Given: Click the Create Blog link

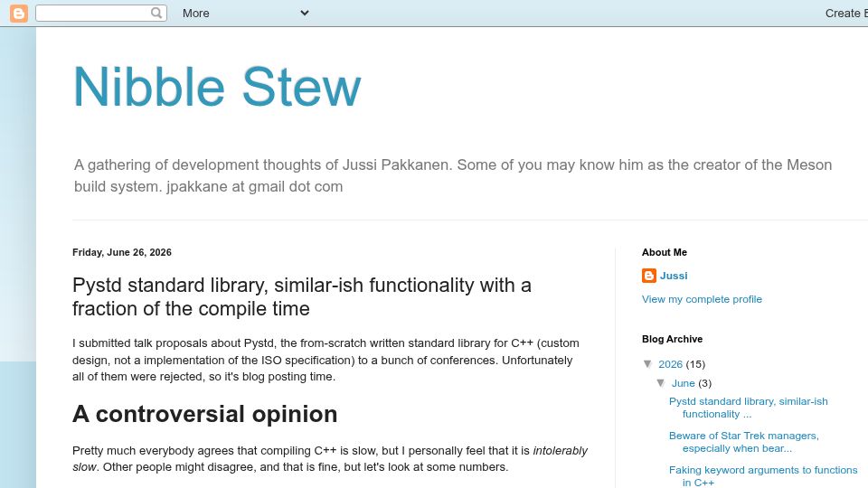Looking at the screenshot, I should point(846,14).
